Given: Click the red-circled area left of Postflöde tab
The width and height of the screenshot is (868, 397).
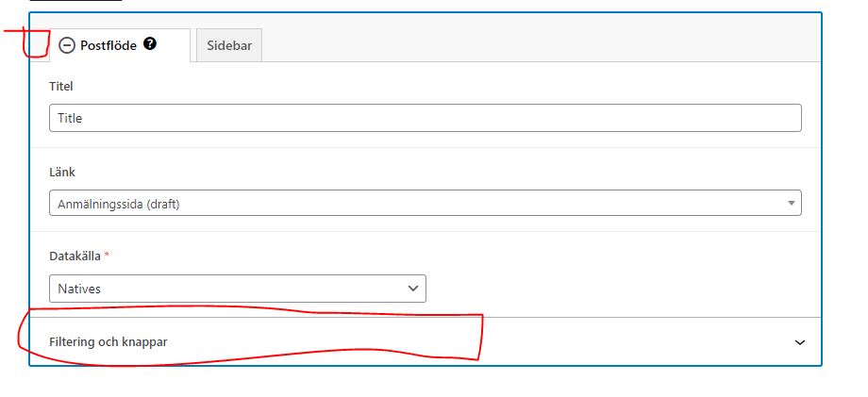Looking at the screenshot, I should point(37,43).
